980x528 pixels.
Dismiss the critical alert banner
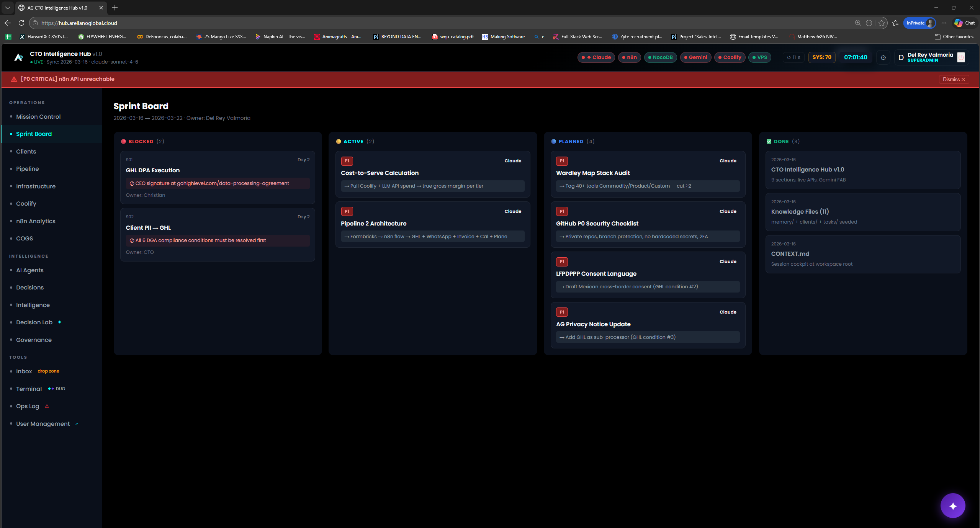(x=954, y=79)
